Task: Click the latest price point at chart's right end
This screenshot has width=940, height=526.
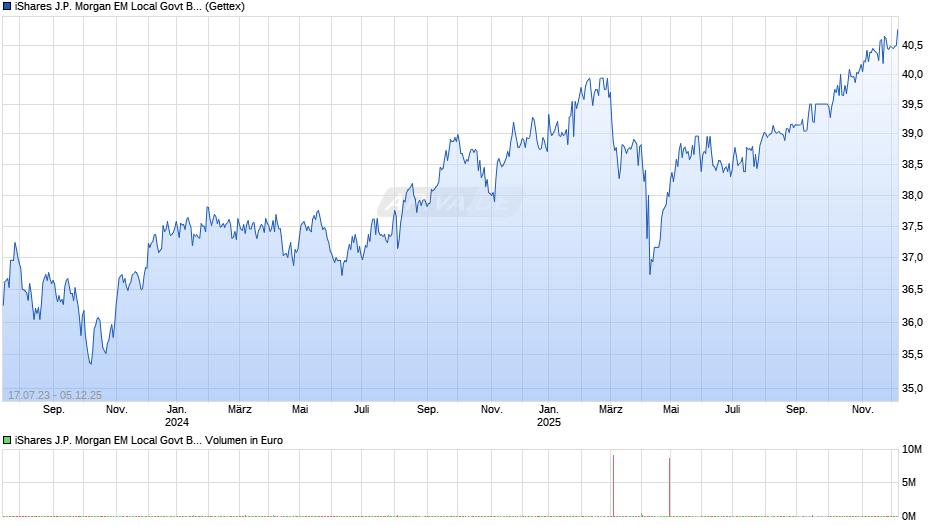Action: point(897,31)
